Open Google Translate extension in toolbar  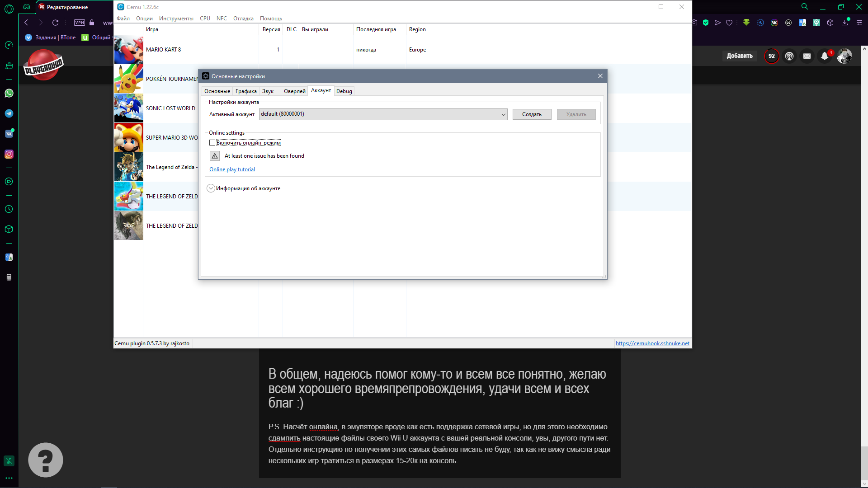pos(802,23)
